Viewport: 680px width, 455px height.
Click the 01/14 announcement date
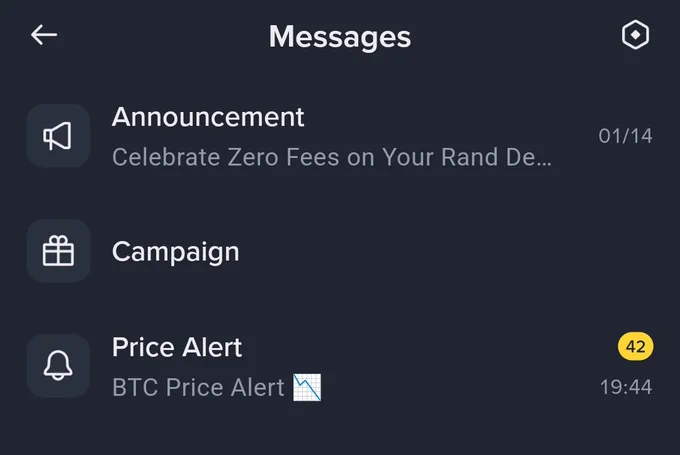pos(625,136)
